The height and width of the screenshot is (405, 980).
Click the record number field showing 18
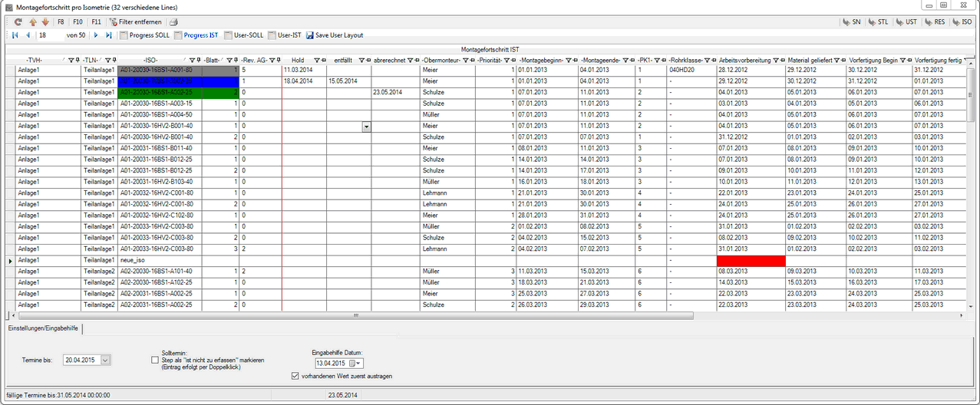coord(49,35)
